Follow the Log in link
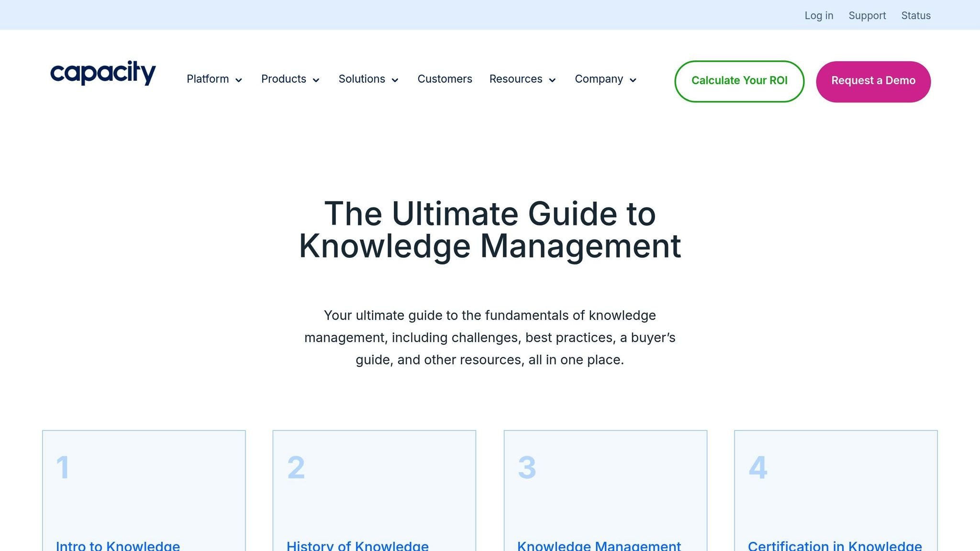This screenshot has width=980, height=551. click(819, 15)
